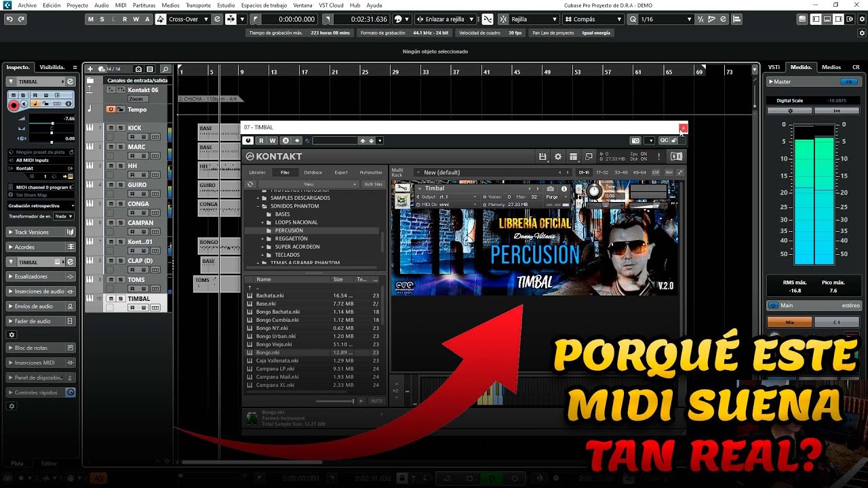Select Campana LP.nki file
The image size is (868, 488).
(x=275, y=369)
